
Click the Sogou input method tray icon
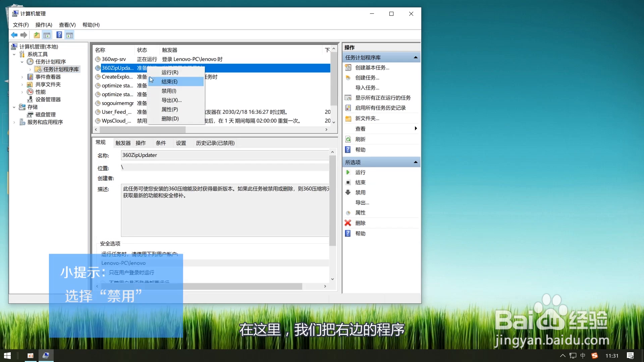[595, 356]
